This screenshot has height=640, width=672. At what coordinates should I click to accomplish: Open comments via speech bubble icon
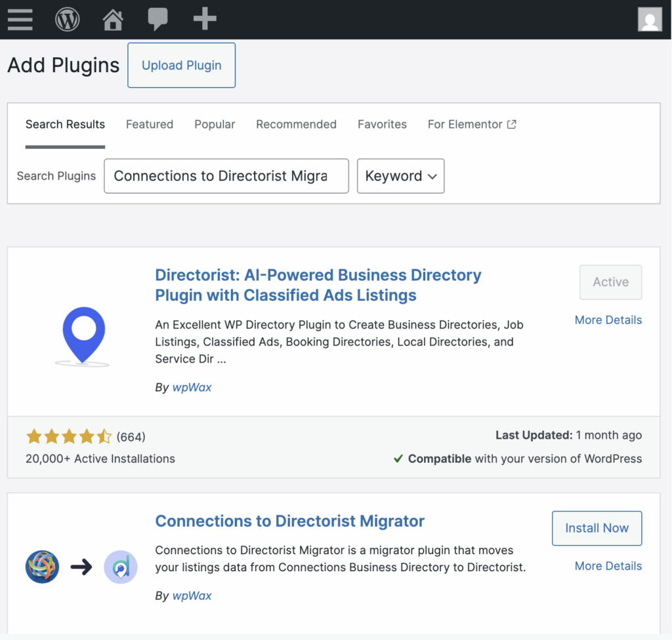pyautogui.click(x=157, y=19)
